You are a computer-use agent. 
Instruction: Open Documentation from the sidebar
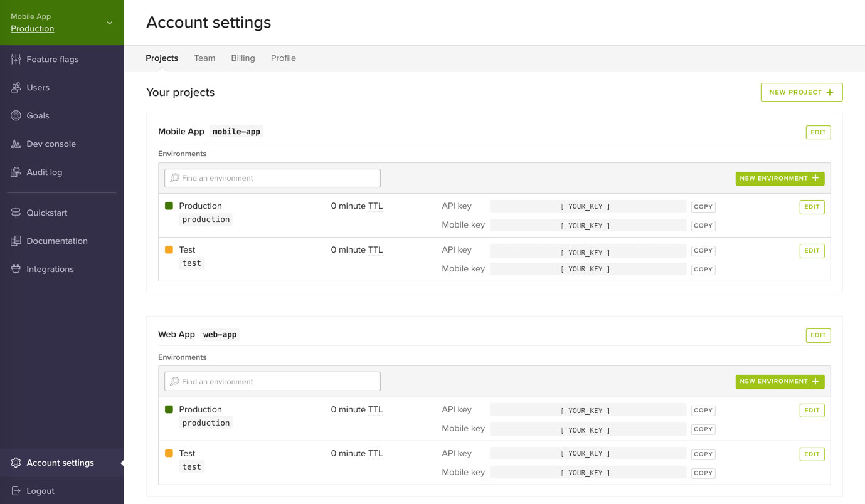point(56,241)
